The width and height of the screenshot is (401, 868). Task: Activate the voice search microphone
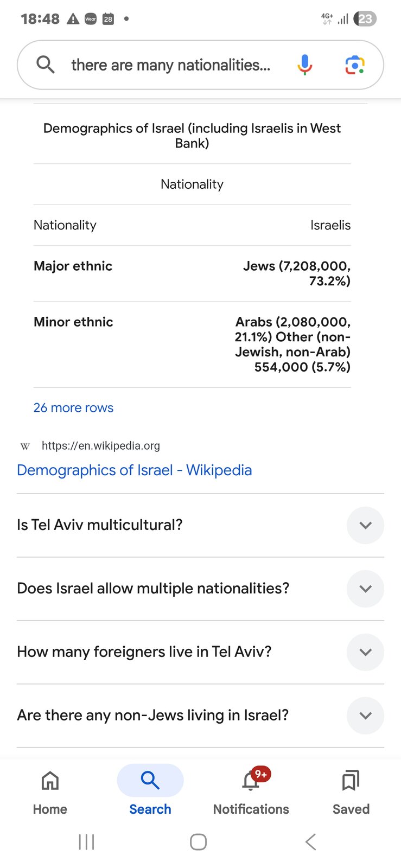pyautogui.click(x=304, y=65)
